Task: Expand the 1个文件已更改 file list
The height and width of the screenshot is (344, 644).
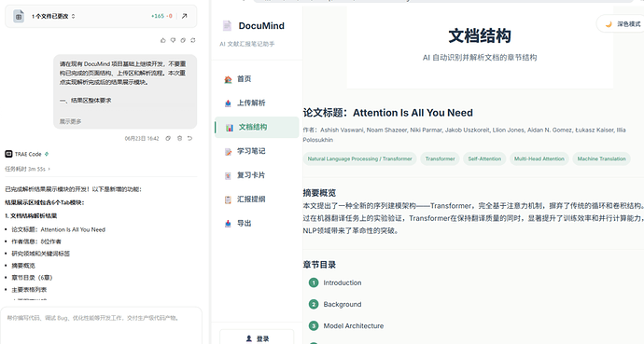Action: click(54, 17)
